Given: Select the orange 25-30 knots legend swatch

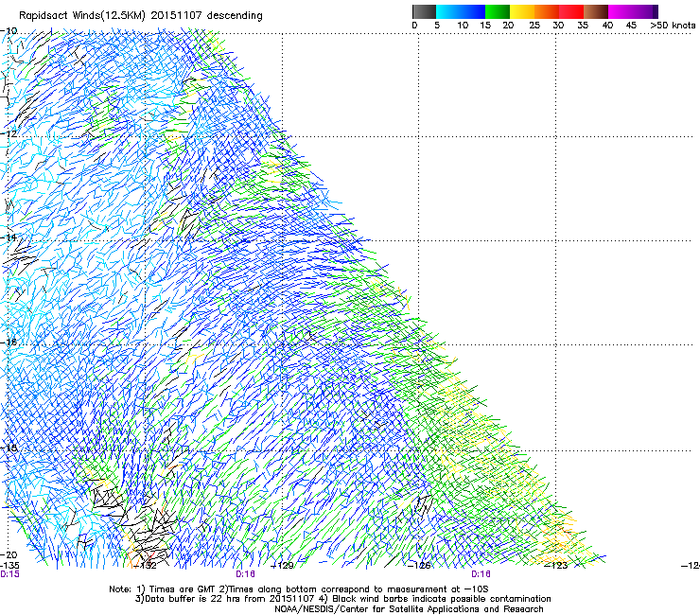Looking at the screenshot, I should point(547,11).
